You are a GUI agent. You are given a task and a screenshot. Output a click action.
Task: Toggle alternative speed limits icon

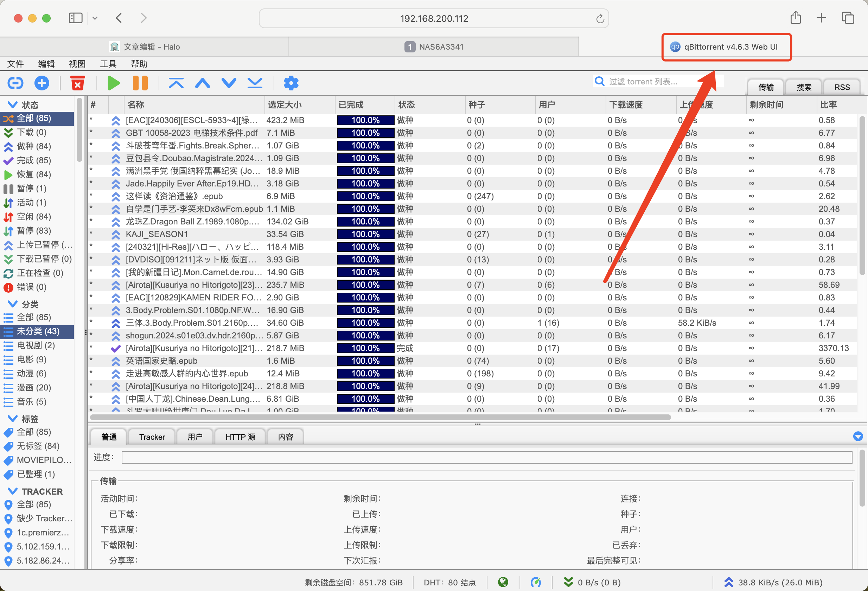click(536, 582)
